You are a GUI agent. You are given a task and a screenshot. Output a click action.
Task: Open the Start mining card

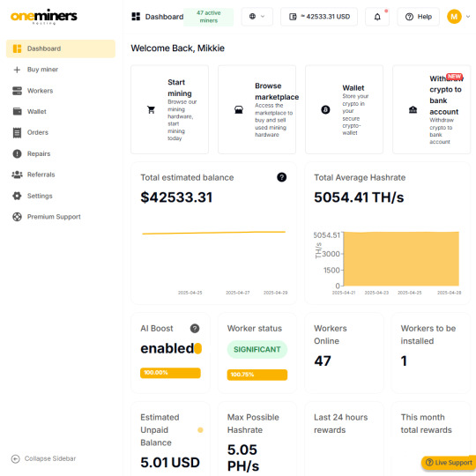click(x=170, y=109)
